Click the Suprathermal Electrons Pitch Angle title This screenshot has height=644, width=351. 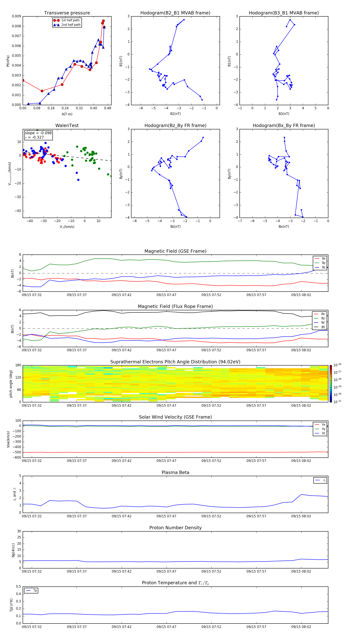(175, 362)
